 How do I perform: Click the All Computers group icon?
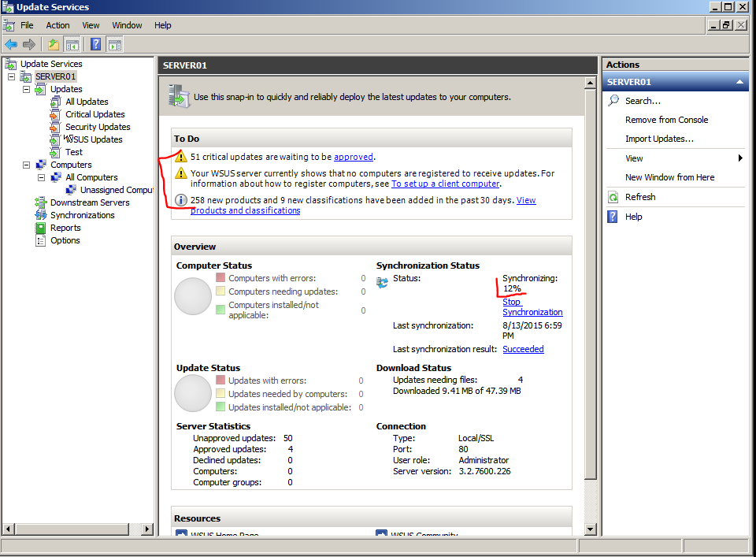click(x=56, y=177)
